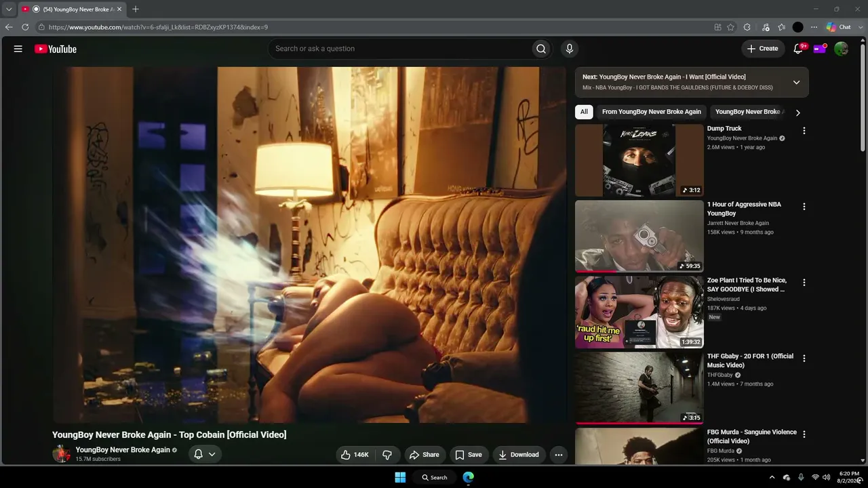Open volume control in system tray

tap(825, 477)
